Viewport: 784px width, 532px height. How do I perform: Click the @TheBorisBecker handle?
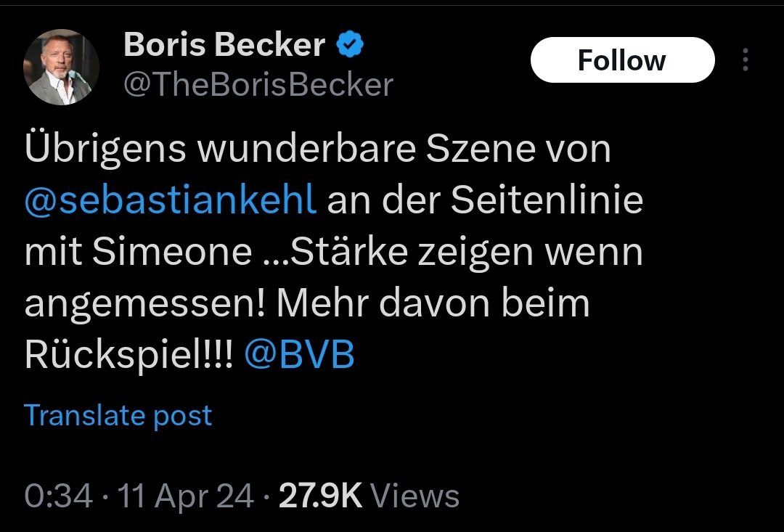(x=258, y=84)
